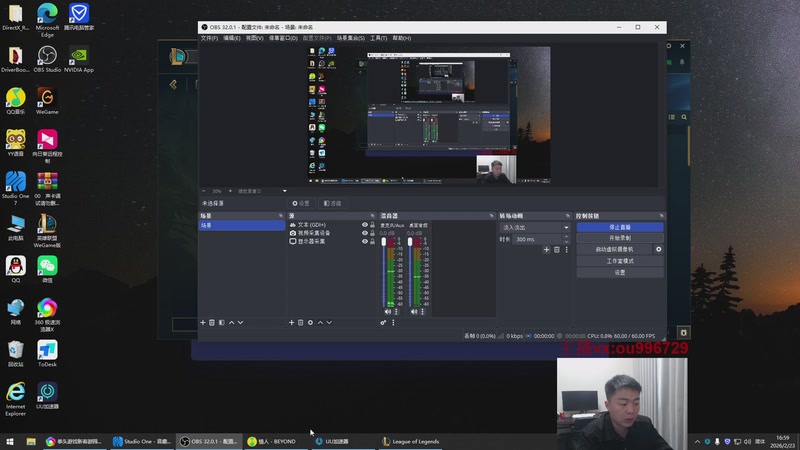This screenshot has width=800, height=450.
Task: Adjust the desktop audio volume fader
Action: coord(410,242)
